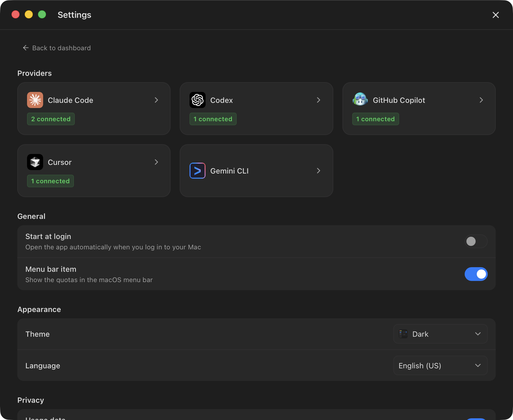The image size is (513, 420).
Task: Click the Codex OpenAI logo icon
Action: click(198, 100)
